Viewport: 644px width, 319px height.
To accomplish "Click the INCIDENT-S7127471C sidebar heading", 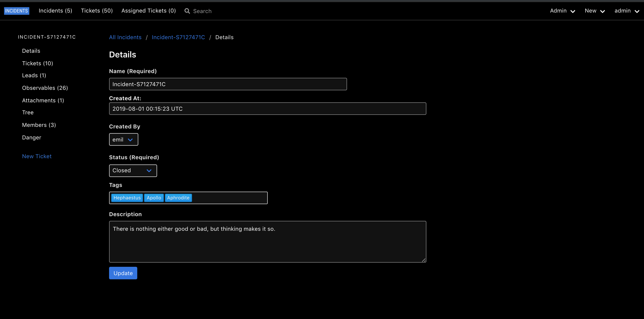I will tap(47, 37).
